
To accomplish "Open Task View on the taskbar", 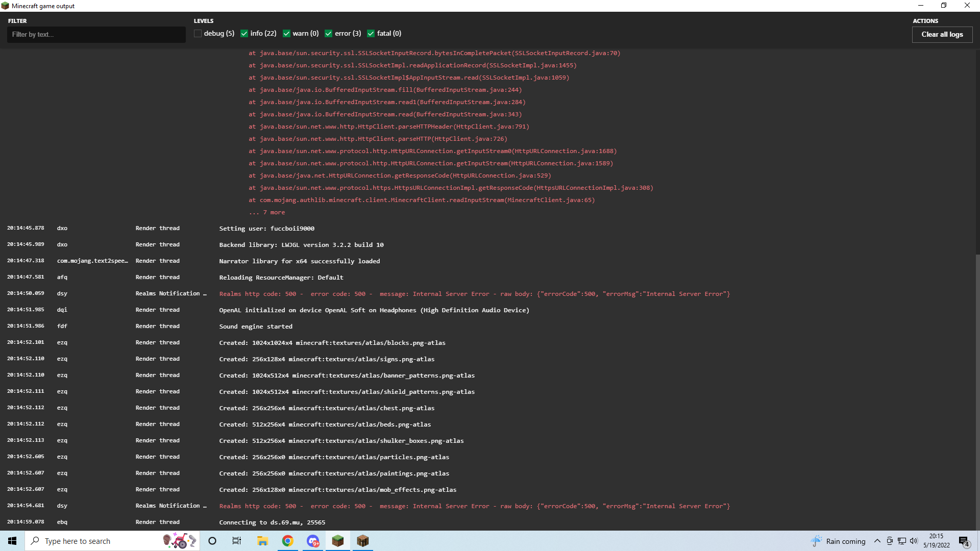I will click(237, 541).
